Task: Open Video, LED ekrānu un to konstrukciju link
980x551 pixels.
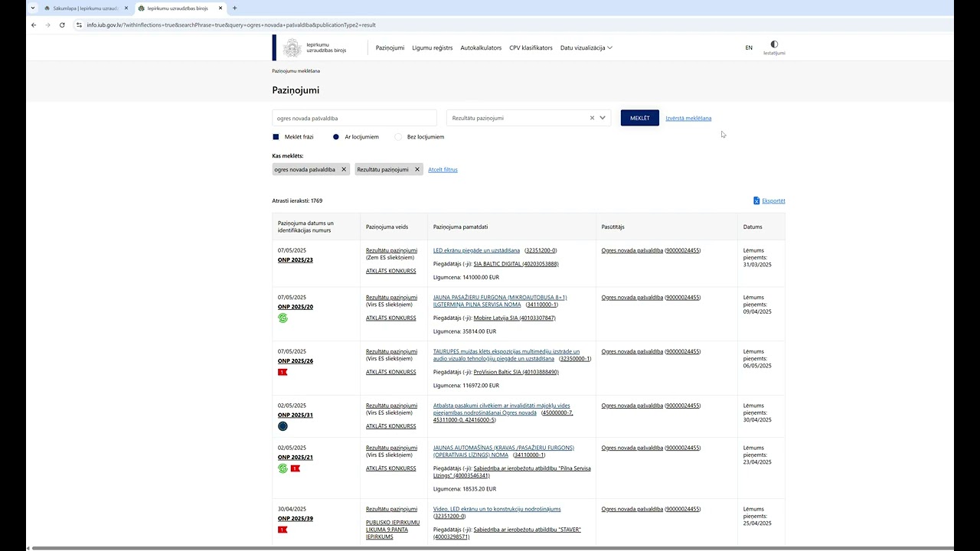Action: (497, 509)
